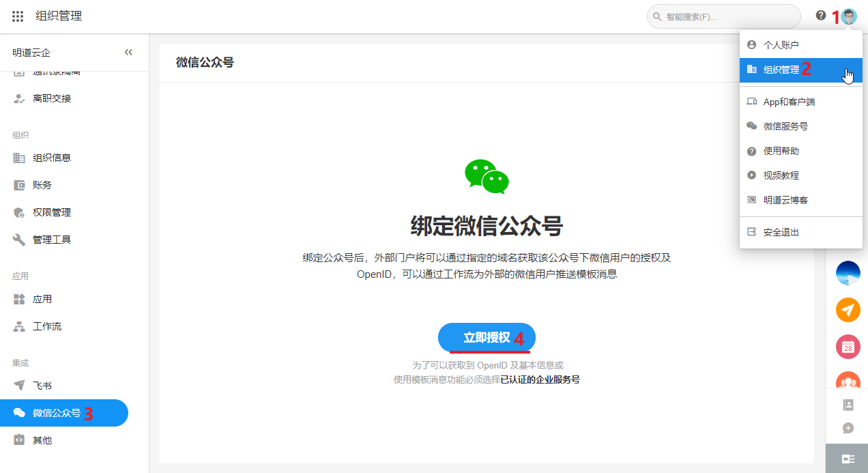
Task: Collapse the 明道云企 sidebar
Action: click(128, 53)
